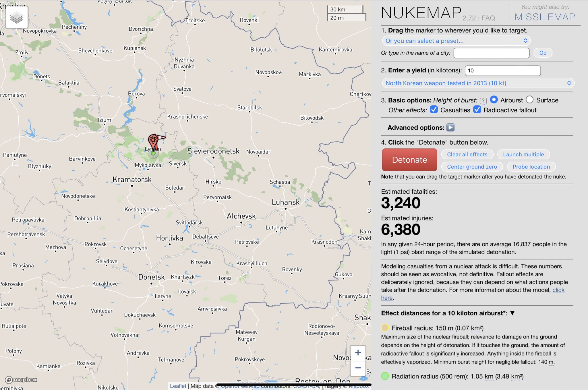
Task: Open the MISSILEMAP link
Action: click(545, 17)
